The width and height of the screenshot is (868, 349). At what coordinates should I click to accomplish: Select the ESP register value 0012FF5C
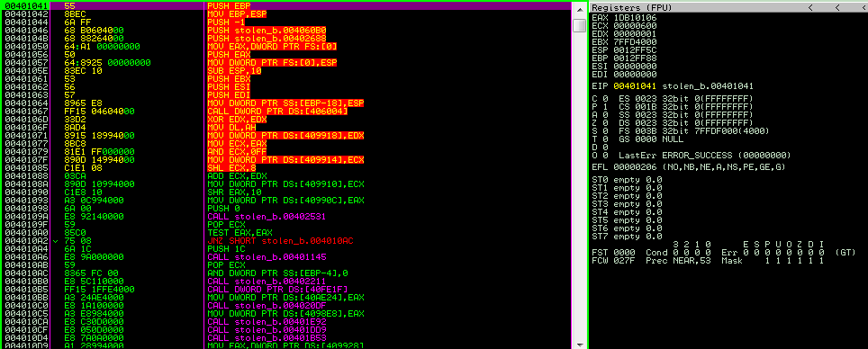(636, 49)
